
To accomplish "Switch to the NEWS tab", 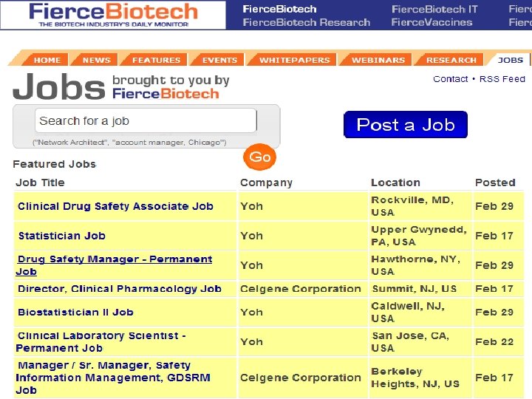I will pos(96,60).
